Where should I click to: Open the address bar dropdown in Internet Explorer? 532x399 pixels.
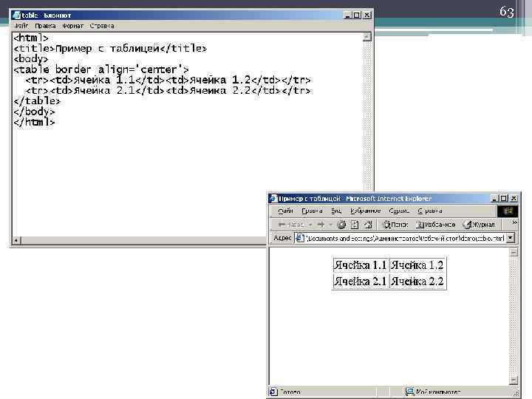click(x=510, y=238)
